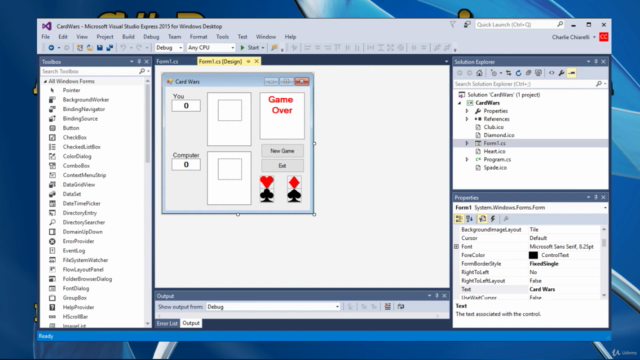The image size is (640, 360).
Task: Click Clear All icon in Output panel
Action: click(387, 307)
